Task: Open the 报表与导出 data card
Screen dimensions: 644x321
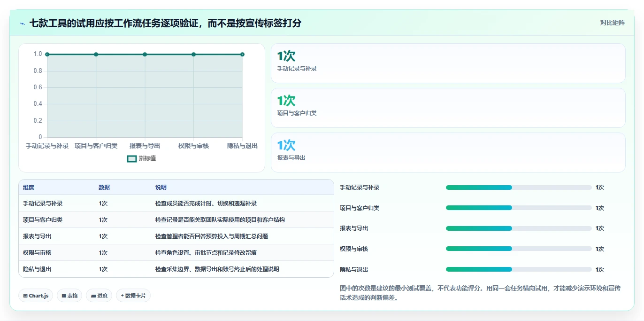Action: (448, 153)
